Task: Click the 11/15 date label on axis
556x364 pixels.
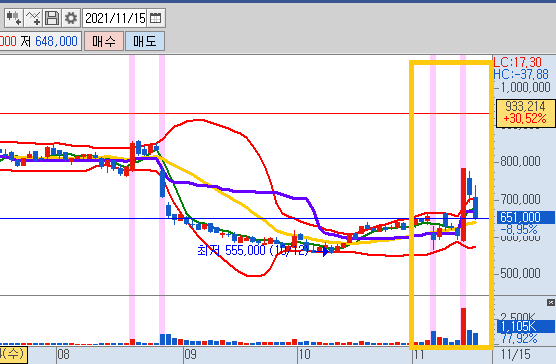Action: [x=516, y=354]
